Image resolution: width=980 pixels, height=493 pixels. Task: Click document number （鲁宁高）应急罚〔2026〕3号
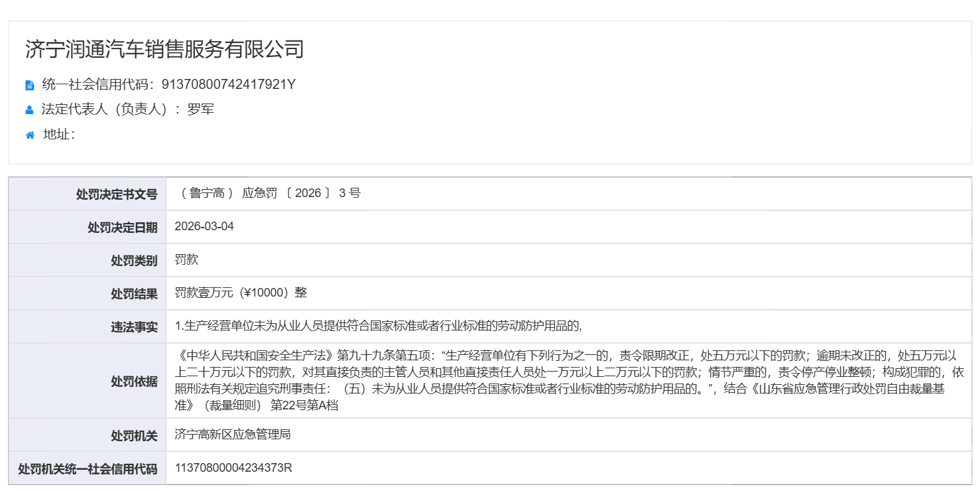pos(268,194)
